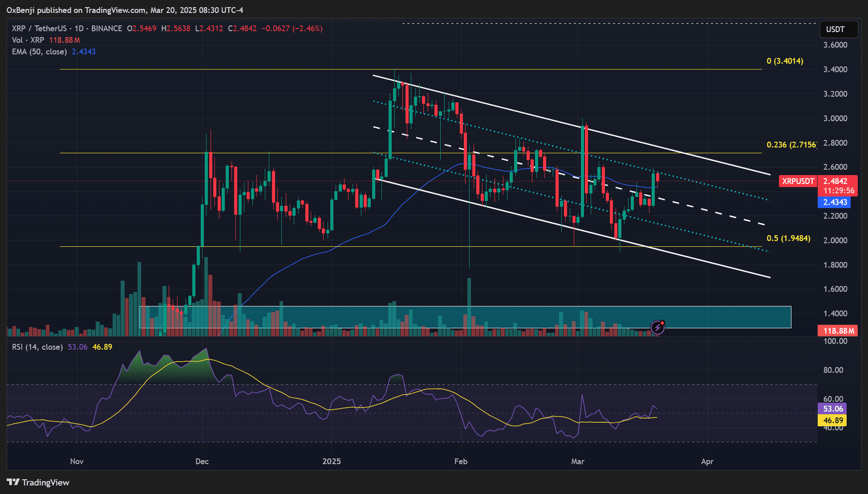Click the blue 2.4343 EMA price tag

pos(834,202)
